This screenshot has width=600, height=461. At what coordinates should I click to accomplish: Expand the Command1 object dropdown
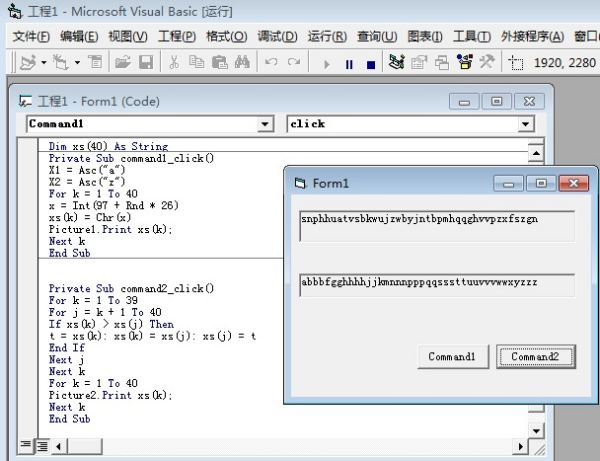tap(264, 124)
